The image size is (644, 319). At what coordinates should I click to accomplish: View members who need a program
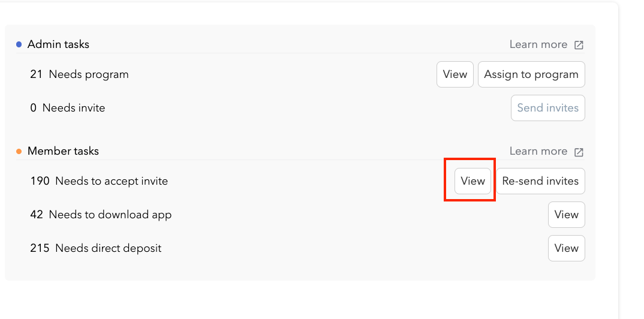[x=455, y=74]
